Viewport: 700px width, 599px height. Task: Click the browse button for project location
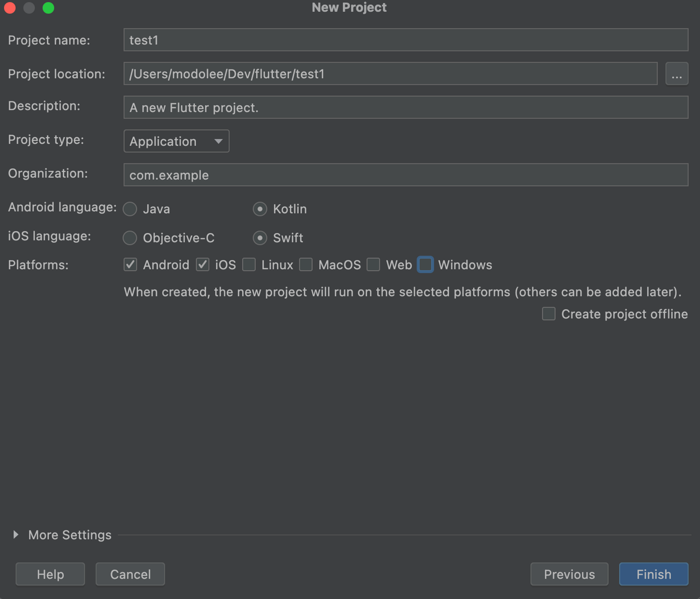pyautogui.click(x=676, y=74)
